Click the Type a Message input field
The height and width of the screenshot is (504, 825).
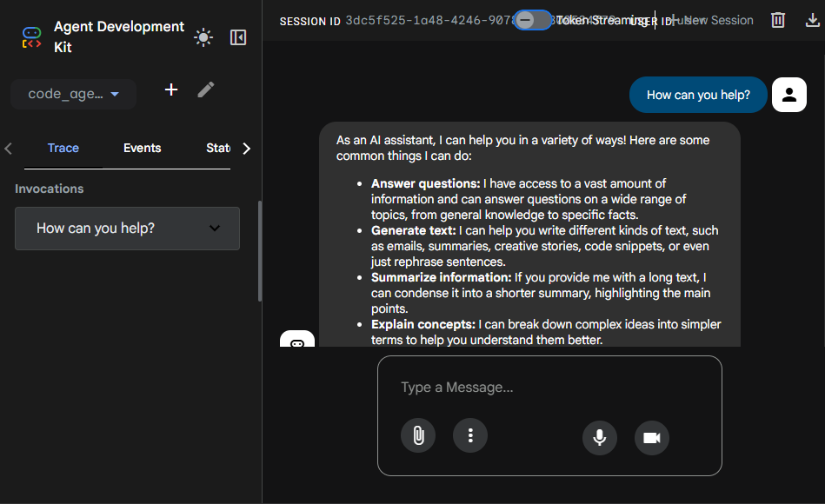tap(549, 388)
